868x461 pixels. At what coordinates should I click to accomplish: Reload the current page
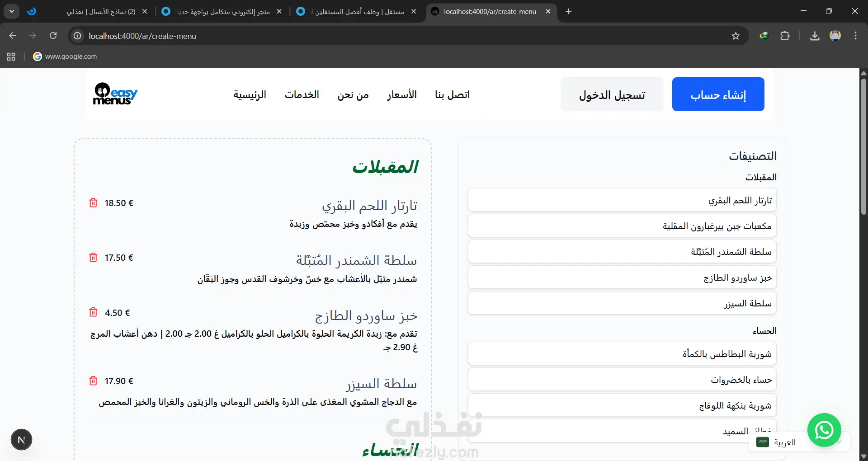tap(53, 36)
